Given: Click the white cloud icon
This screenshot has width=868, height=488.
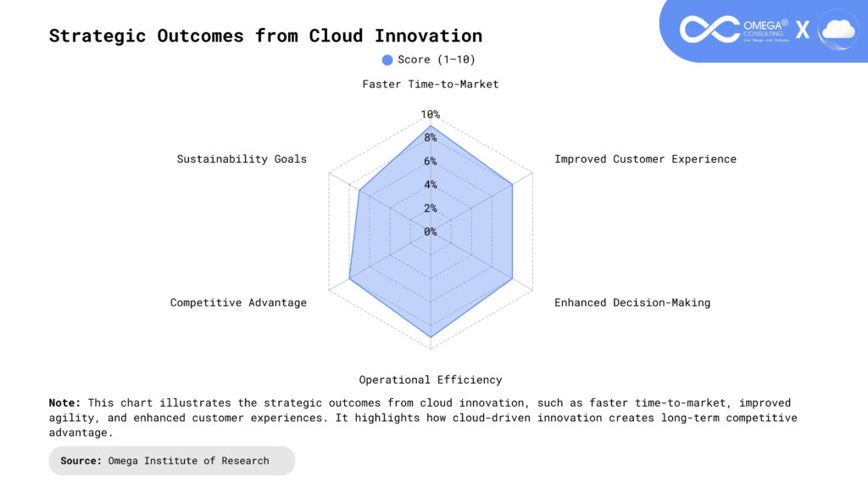Looking at the screenshot, I should (x=837, y=30).
